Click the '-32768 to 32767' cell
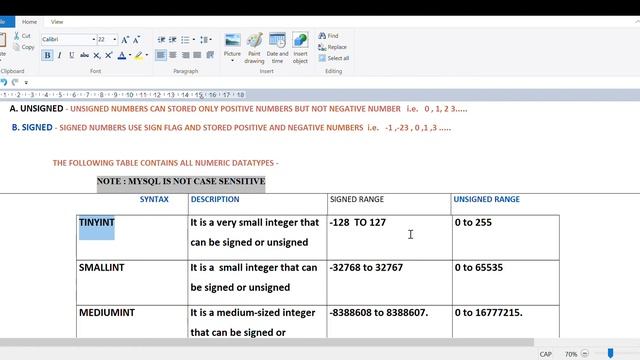 click(x=389, y=282)
